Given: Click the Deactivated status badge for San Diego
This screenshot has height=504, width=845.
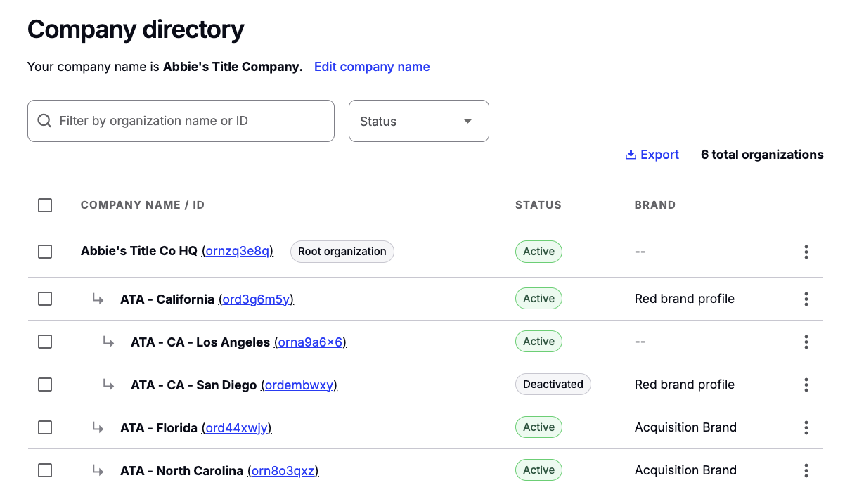Looking at the screenshot, I should pos(553,385).
